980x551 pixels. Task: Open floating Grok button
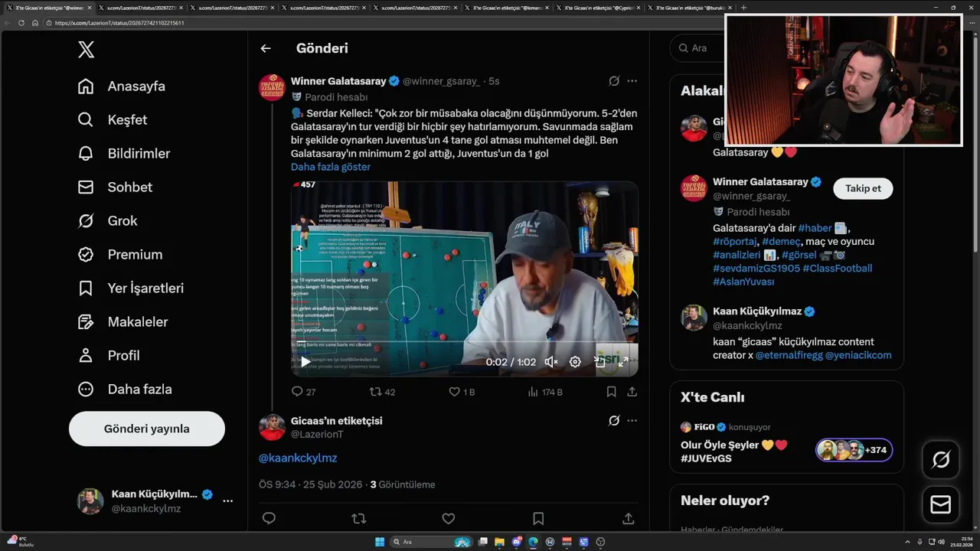(x=941, y=459)
